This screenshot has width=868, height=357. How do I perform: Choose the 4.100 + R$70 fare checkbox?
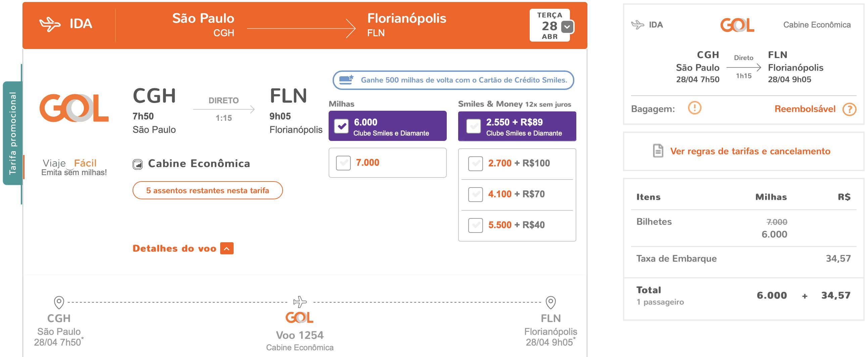tap(475, 195)
